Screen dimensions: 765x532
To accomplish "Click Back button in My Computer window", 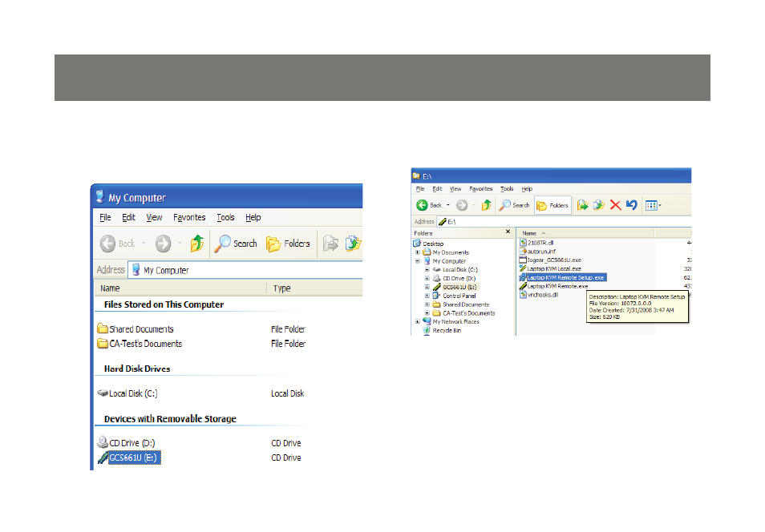I will click(118, 244).
